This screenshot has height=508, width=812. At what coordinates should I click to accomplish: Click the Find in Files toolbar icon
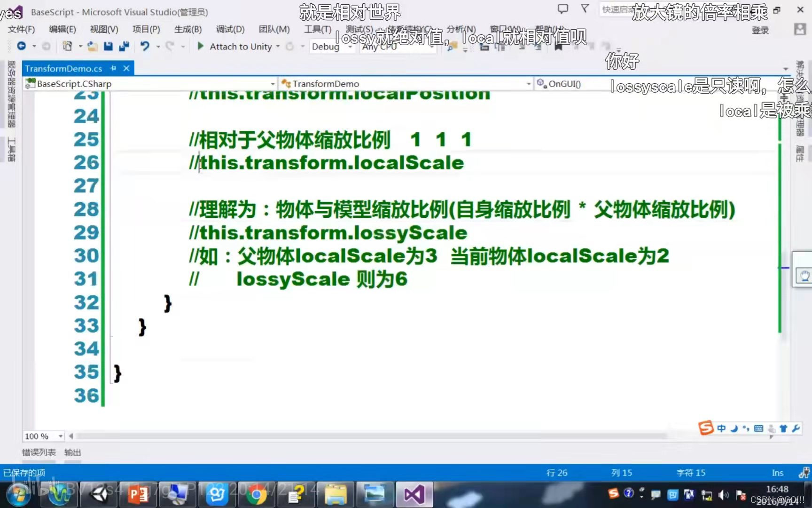[x=452, y=47]
